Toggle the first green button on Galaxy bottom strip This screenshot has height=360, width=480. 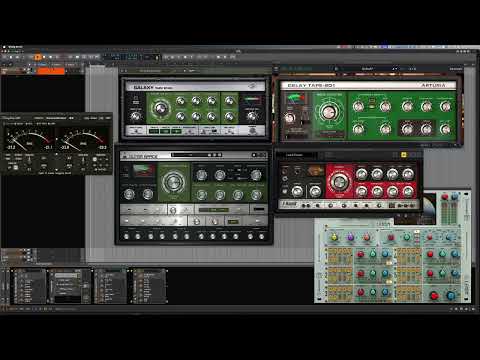pyautogui.click(x=154, y=131)
